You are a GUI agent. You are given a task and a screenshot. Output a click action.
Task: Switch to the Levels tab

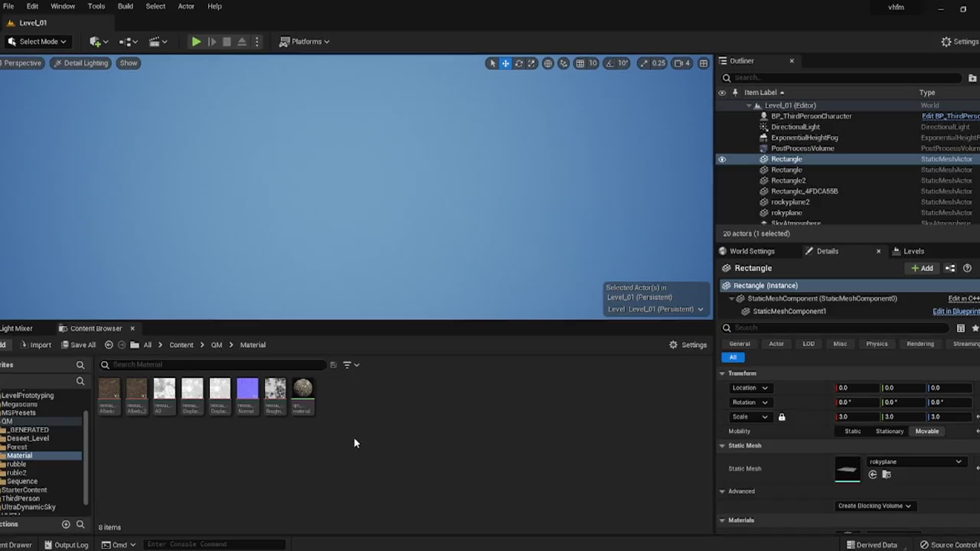(x=913, y=251)
